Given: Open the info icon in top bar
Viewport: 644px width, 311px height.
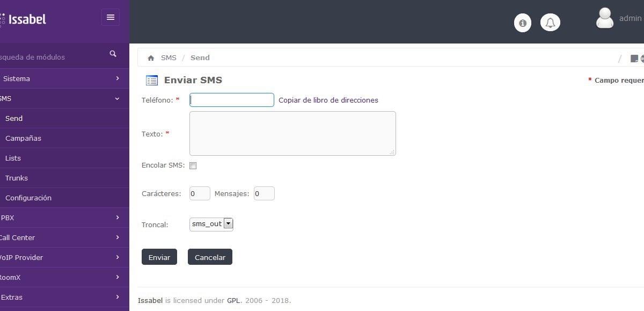Looking at the screenshot, I should click(x=523, y=23).
